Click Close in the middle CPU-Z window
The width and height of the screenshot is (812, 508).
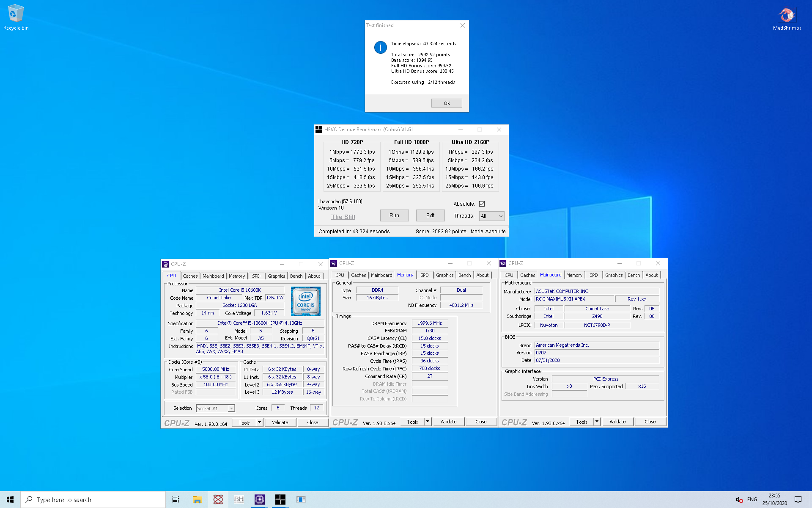(481, 422)
